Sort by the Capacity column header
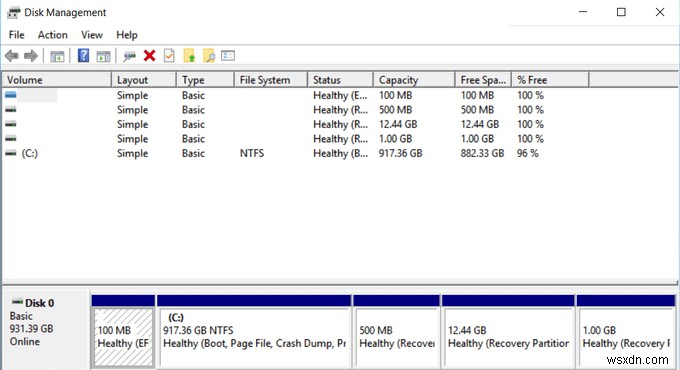 (414, 80)
